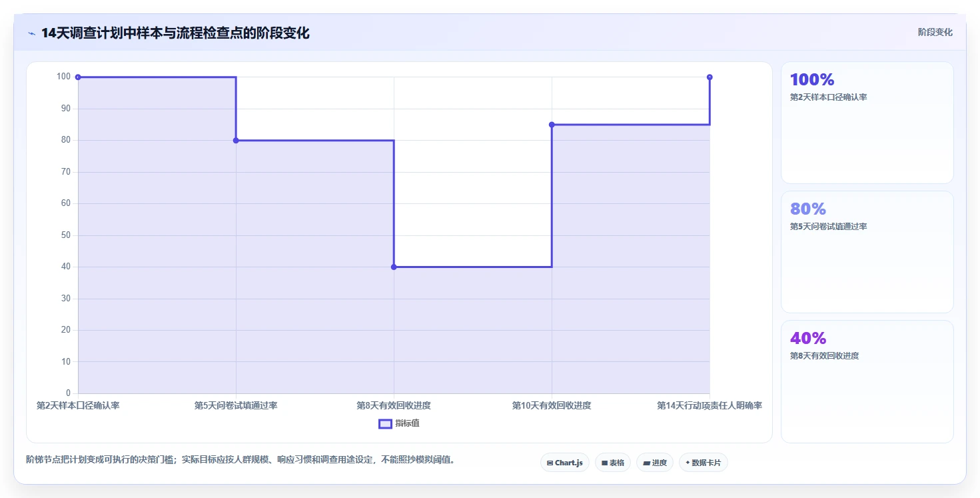Image resolution: width=980 pixels, height=498 pixels.
Task: Click the Chart.js tag
Action: coord(565,463)
